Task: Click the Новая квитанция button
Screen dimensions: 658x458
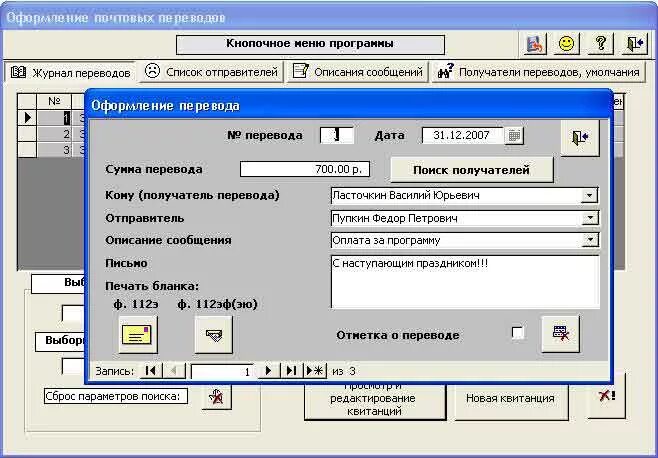Action: (510, 398)
